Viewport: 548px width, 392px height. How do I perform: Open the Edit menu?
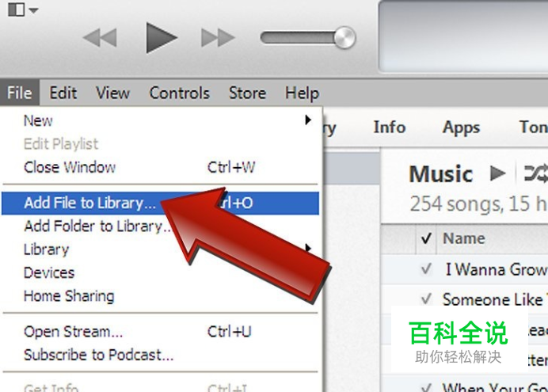[63, 93]
